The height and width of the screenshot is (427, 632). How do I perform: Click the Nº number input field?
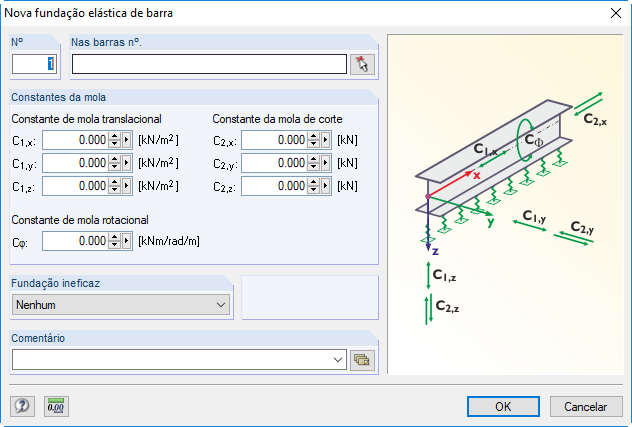click(x=35, y=64)
